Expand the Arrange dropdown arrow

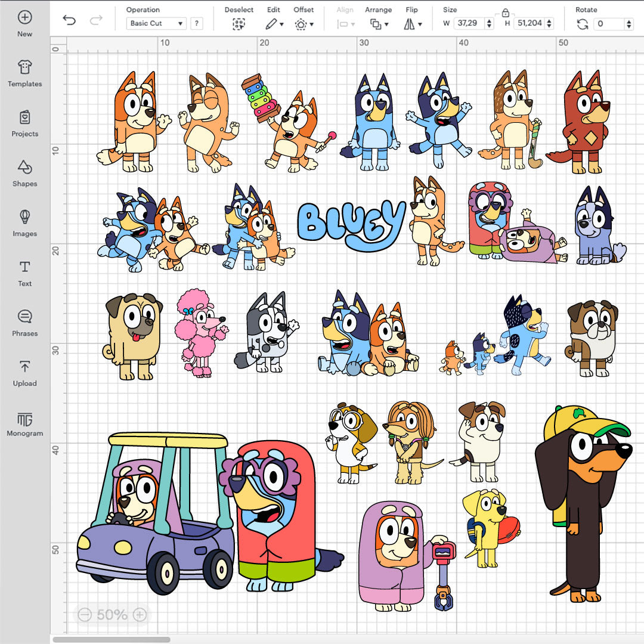point(386,24)
